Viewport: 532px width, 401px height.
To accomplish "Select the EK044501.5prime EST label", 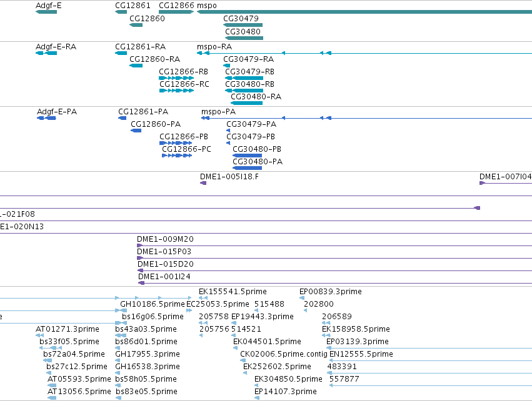I will 267,342.
